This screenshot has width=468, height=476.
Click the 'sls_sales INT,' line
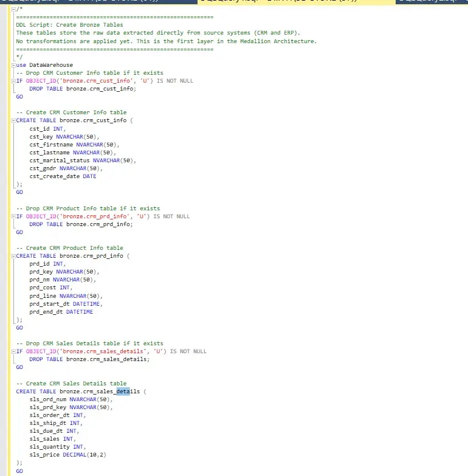click(x=52, y=439)
